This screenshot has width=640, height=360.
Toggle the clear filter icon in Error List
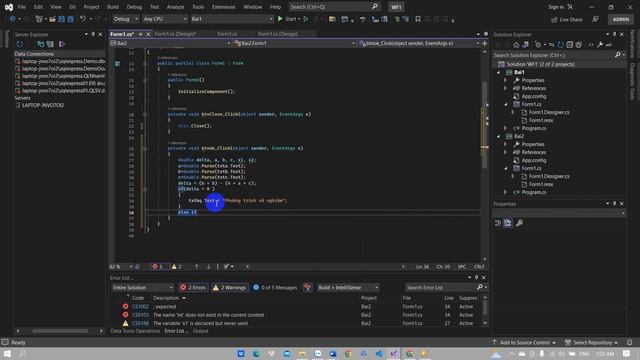click(307, 287)
